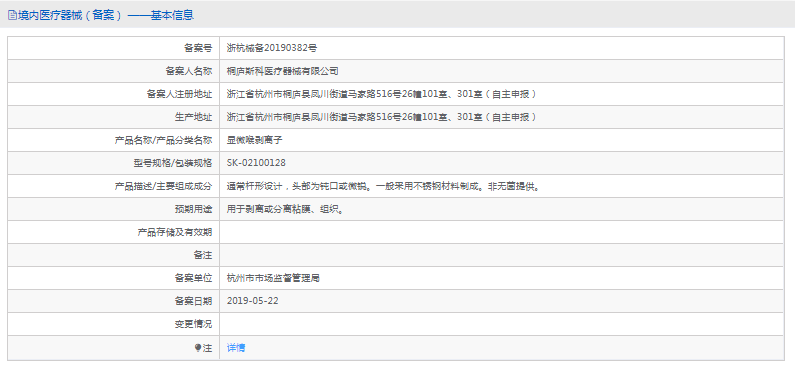Click the document icon beside 境内医疗器械 header
Image resolution: width=795 pixels, height=367 pixels.
pos(12,15)
